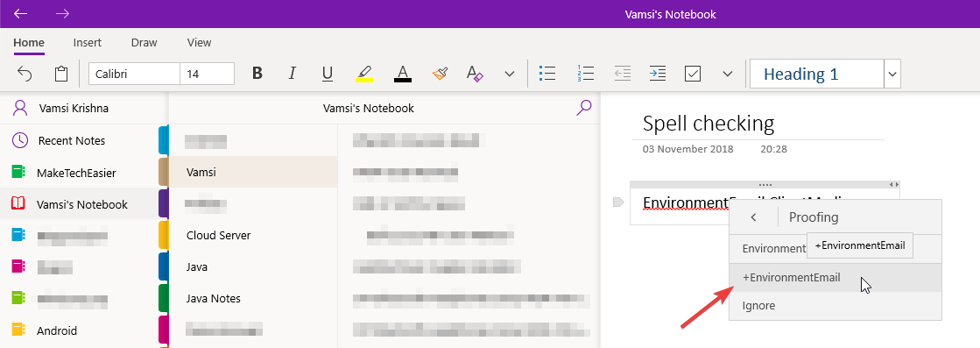Click the Spell checking page title
The image size is (980, 348).
click(709, 124)
